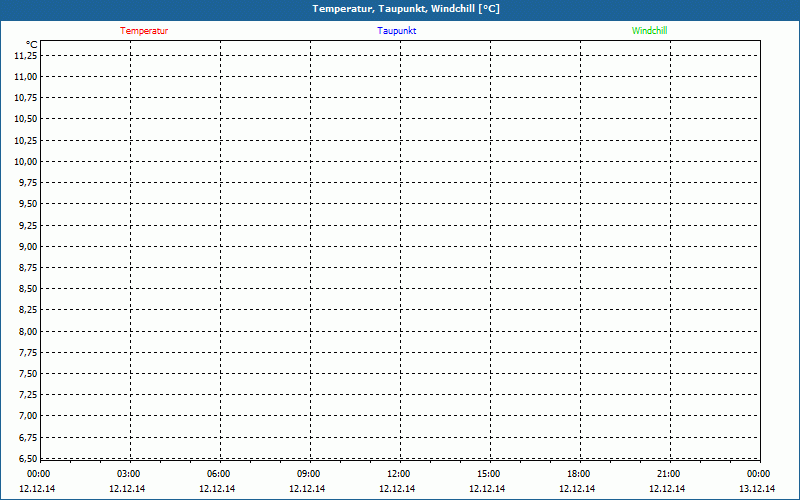800x500 pixels.
Task: Click the 18:00 time label
Action: point(579,474)
